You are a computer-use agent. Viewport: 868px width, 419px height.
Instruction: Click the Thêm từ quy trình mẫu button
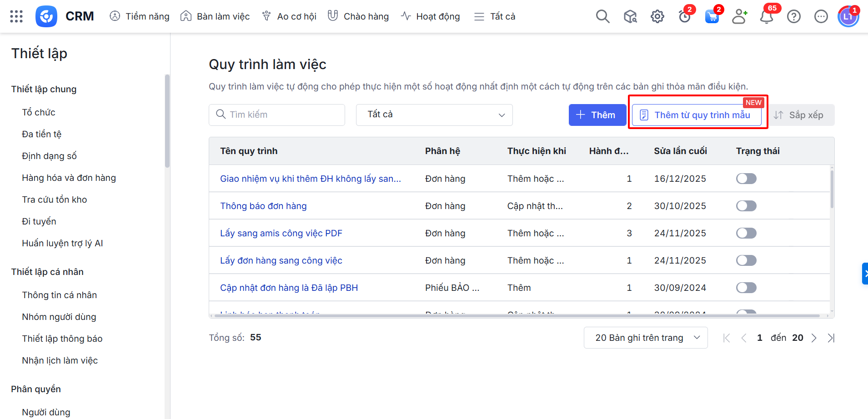click(x=697, y=115)
